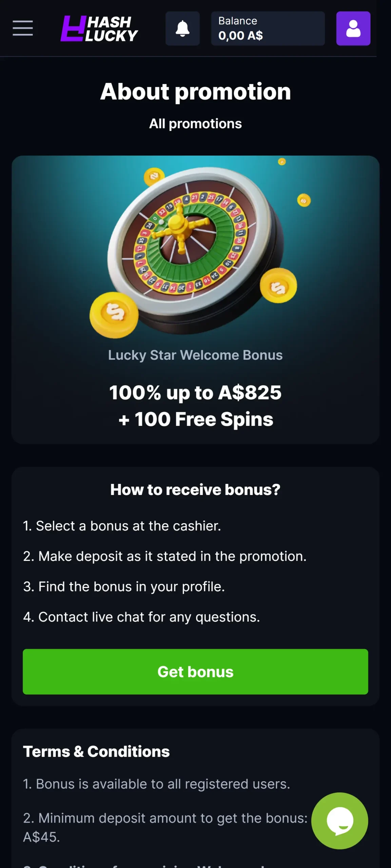Image resolution: width=391 pixels, height=868 pixels.
Task: Open the live chat bubble
Action: coord(339,821)
